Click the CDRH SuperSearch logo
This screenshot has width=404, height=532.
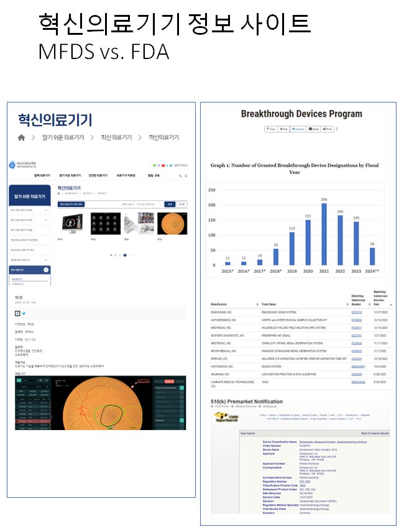(x=227, y=417)
